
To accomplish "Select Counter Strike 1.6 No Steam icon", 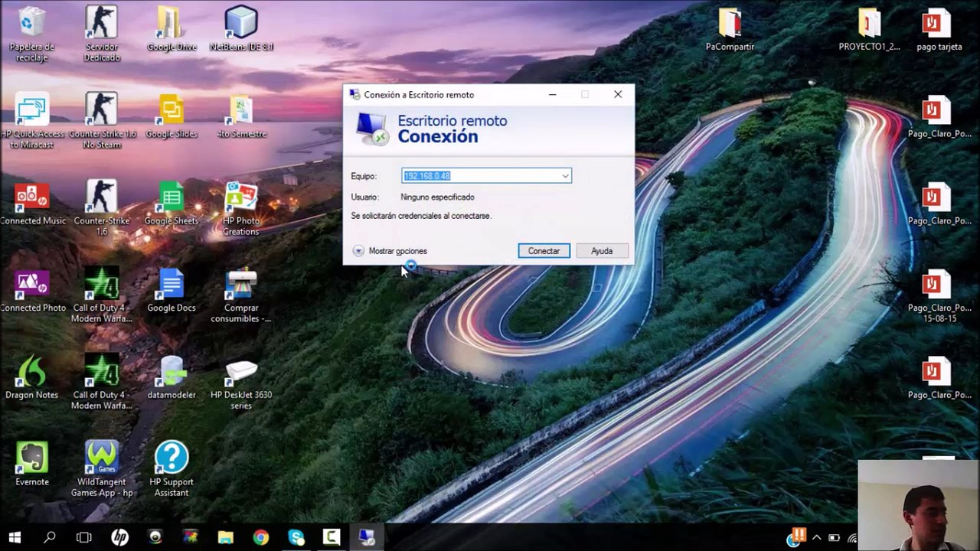I will point(102,121).
